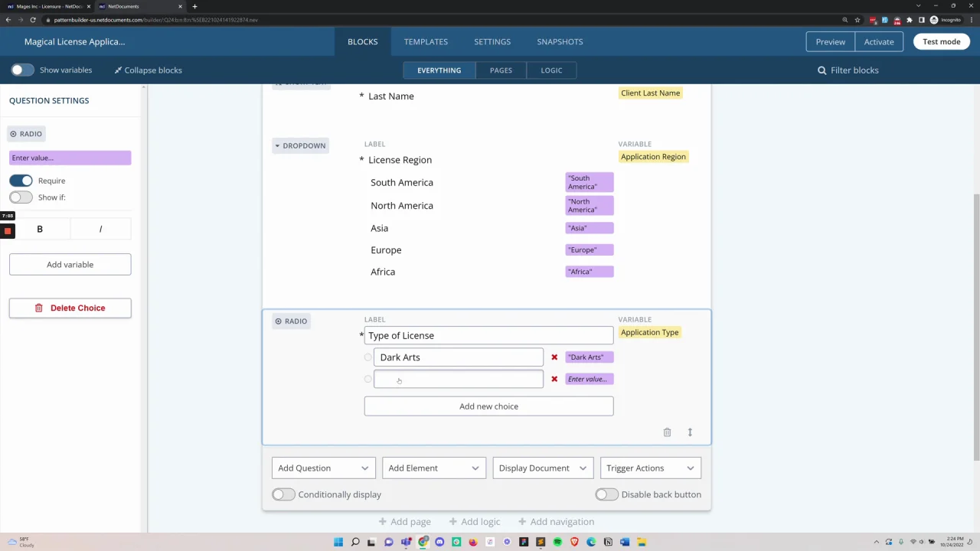Click the Chrome icon in the taskbar
Viewport: 980px width, 551px height.
tap(423, 542)
